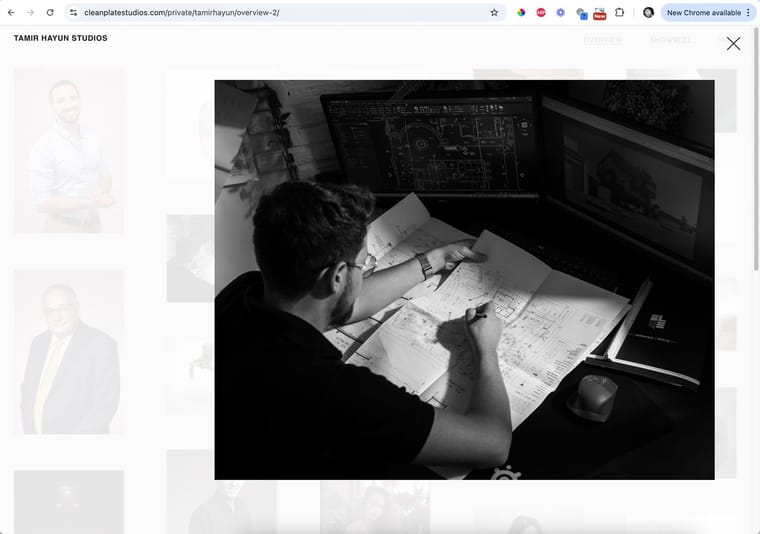760x534 pixels.
Task: Click the enlarged architect drawing photo
Action: pos(464,280)
